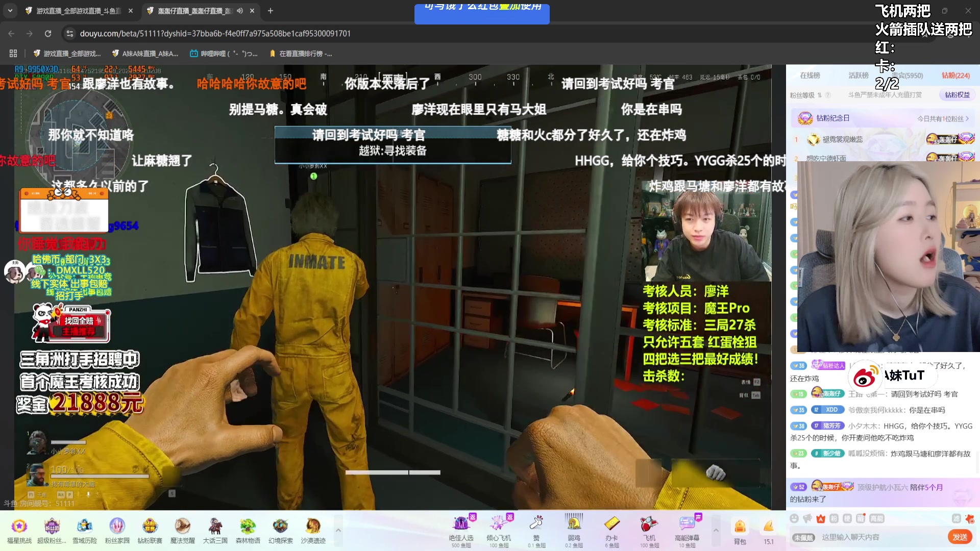980x551 pixels.
Task: Go back in browser history
Action: click(11, 34)
